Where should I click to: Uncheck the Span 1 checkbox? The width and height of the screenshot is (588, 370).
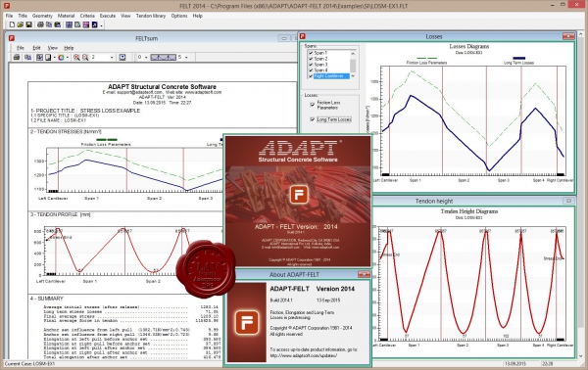(x=311, y=53)
